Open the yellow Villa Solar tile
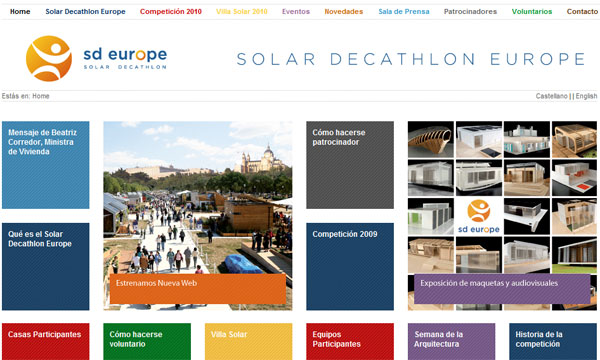Viewport: 600px width, 360px height. click(248, 341)
